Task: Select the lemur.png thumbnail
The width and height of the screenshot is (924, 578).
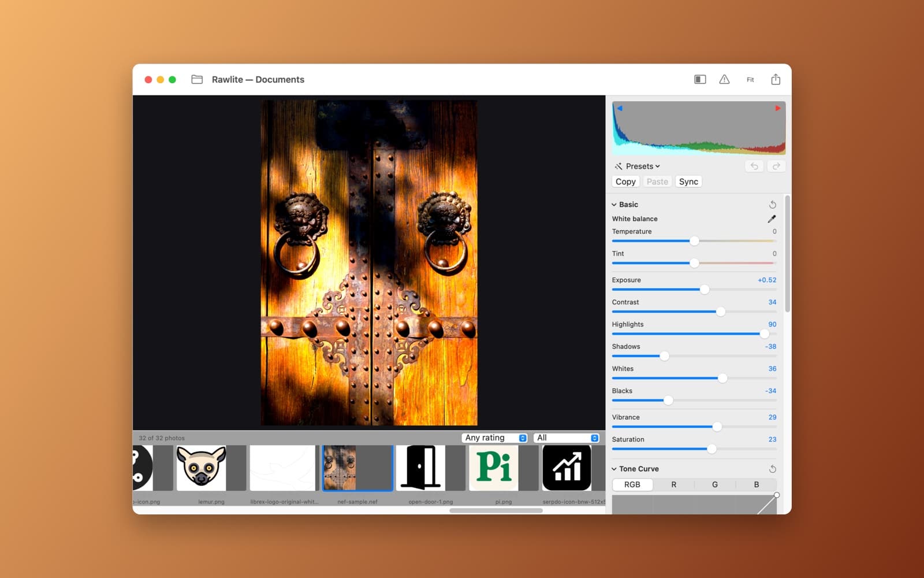Action: 211,468
